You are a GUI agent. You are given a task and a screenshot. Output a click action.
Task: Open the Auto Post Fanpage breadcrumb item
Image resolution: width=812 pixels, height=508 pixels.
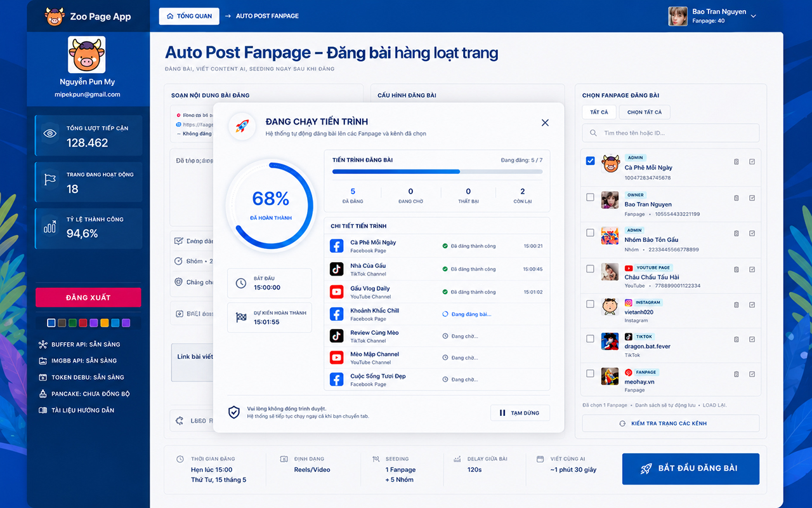tap(267, 16)
